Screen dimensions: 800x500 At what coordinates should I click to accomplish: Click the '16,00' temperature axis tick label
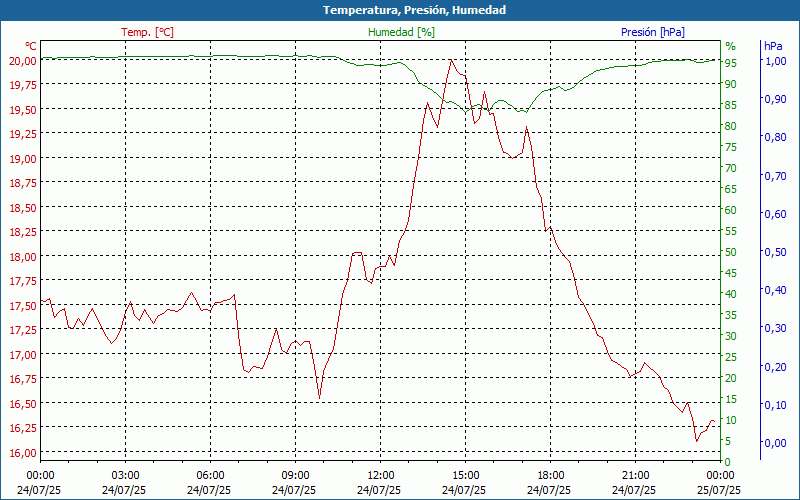click(23, 452)
